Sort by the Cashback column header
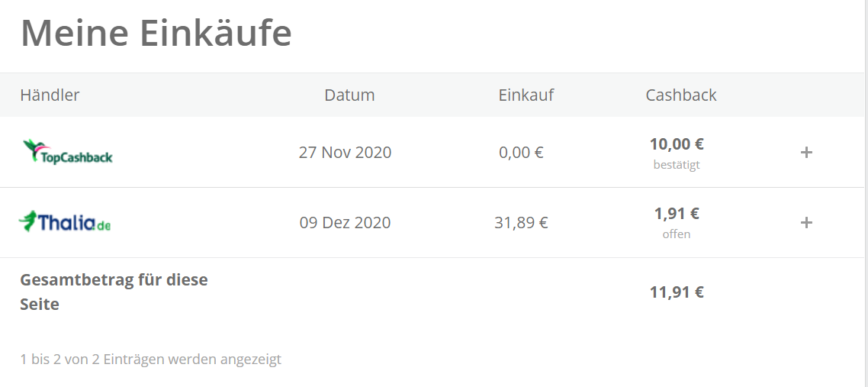The height and width of the screenshot is (387, 868). [x=681, y=95]
